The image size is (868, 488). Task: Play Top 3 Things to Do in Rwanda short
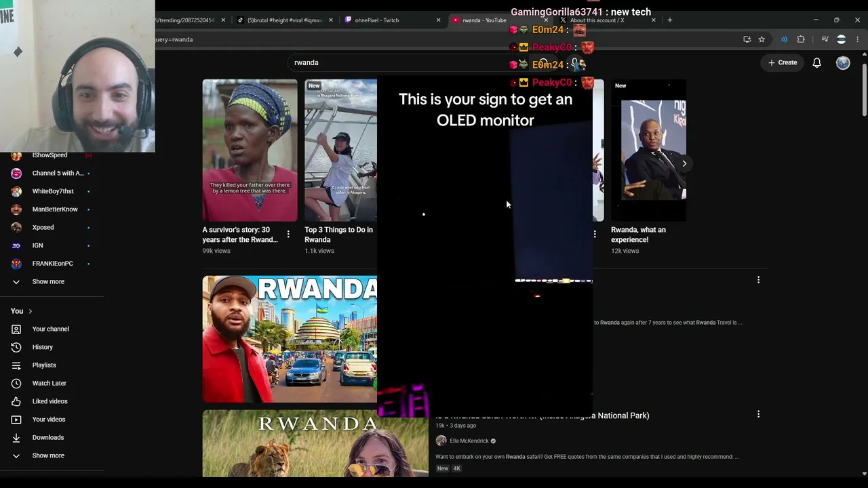pos(340,150)
